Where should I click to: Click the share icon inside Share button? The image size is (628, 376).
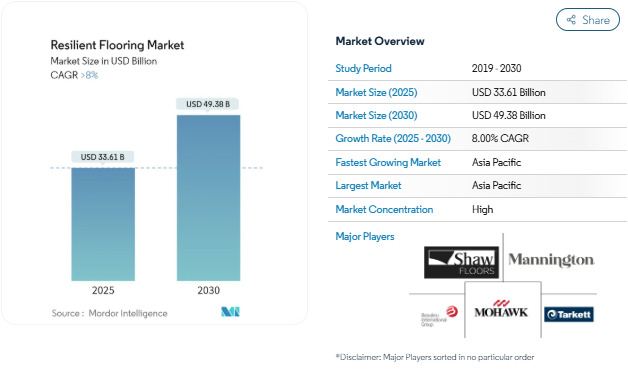click(x=571, y=20)
